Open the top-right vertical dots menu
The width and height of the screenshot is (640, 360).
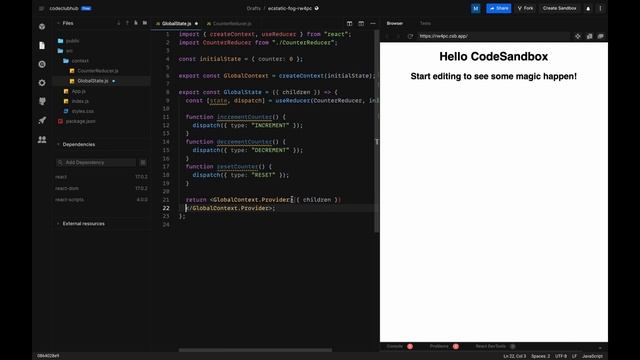click(600, 8)
